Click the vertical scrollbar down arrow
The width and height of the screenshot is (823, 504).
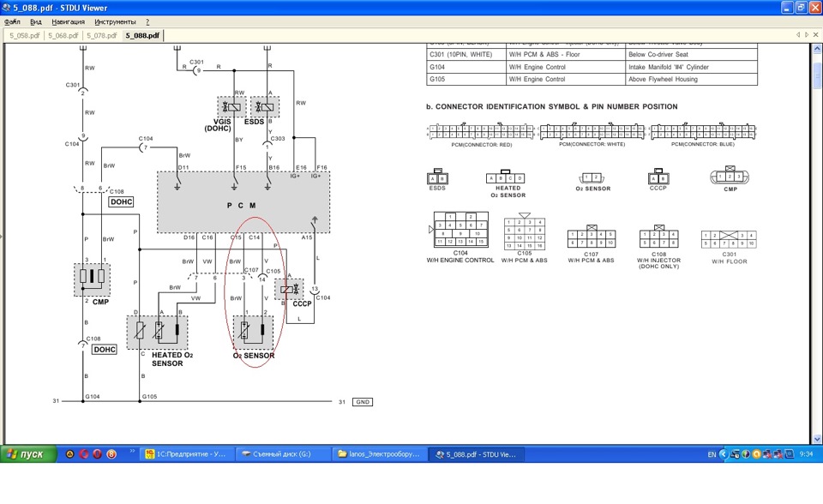[x=817, y=439]
